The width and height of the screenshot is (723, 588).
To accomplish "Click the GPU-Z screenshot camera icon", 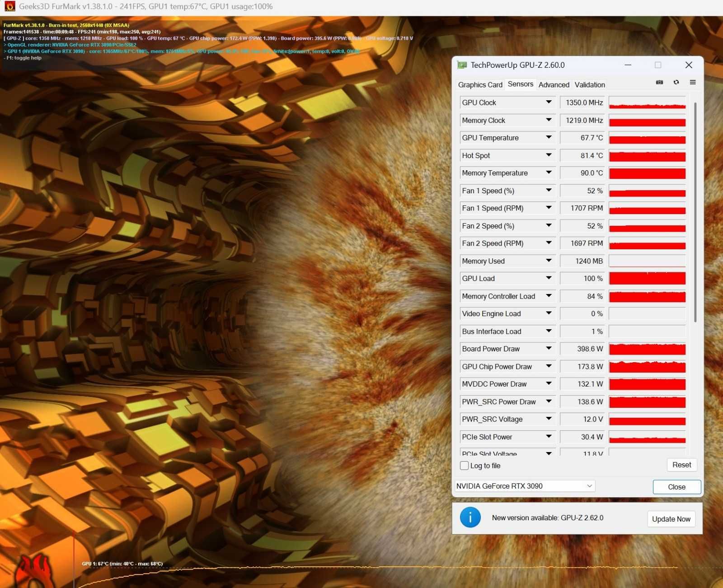I will (660, 82).
